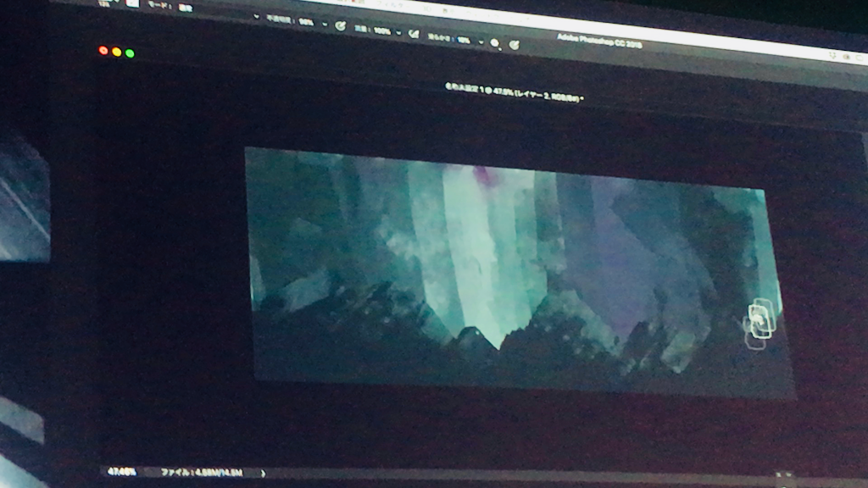Click the 47.46% zoom level field
This screenshot has height=488, width=868.
pyautogui.click(x=122, y=472)
